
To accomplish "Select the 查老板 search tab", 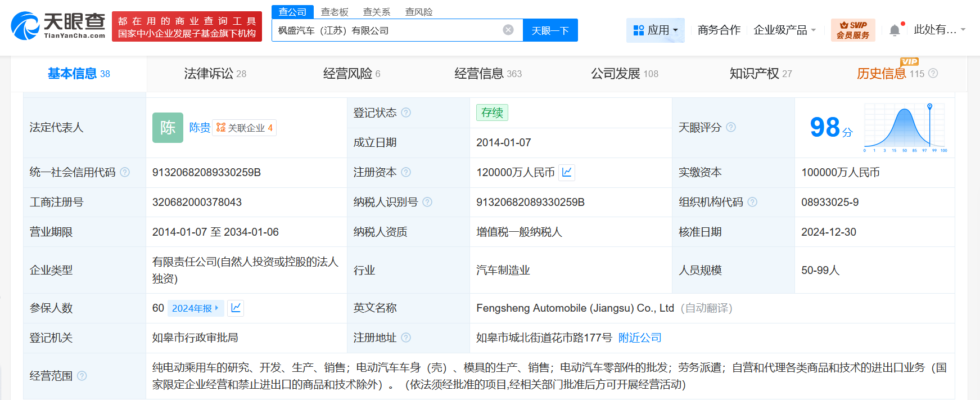I will (x=335, y=12).
